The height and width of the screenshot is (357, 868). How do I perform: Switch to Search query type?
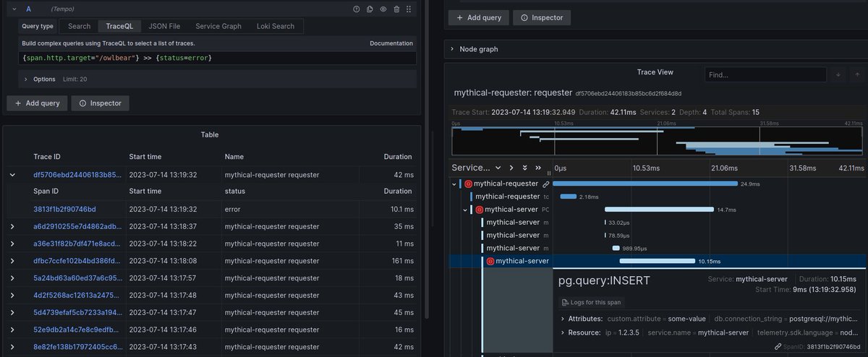80,26
